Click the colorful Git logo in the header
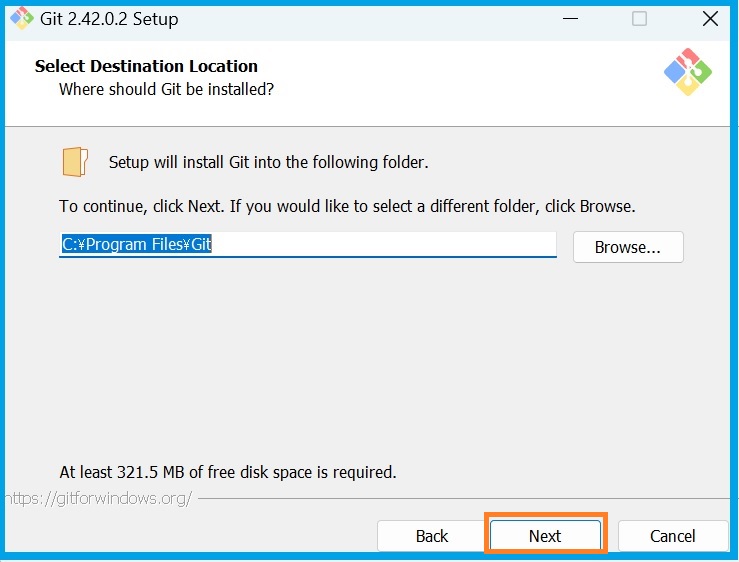The image size is (739, 562). tap(687, 72)
